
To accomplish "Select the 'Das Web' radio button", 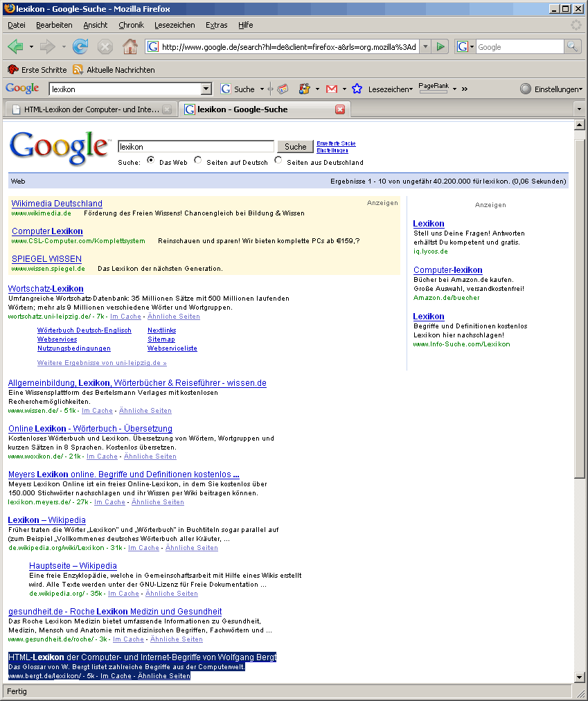I will (x=150, y=160).
